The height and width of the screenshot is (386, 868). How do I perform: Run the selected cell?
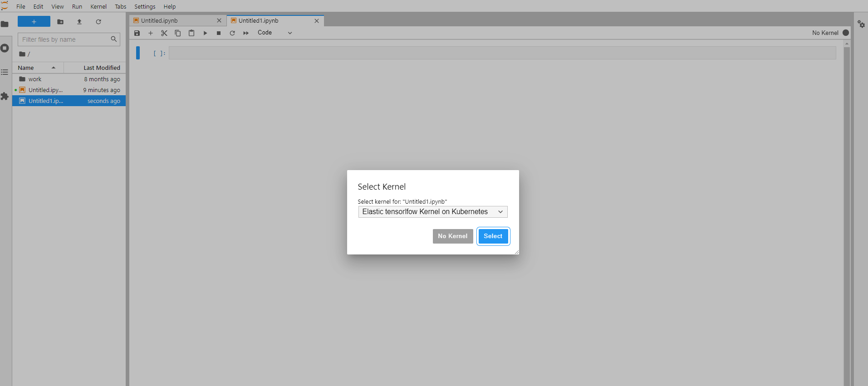[205, 33]
